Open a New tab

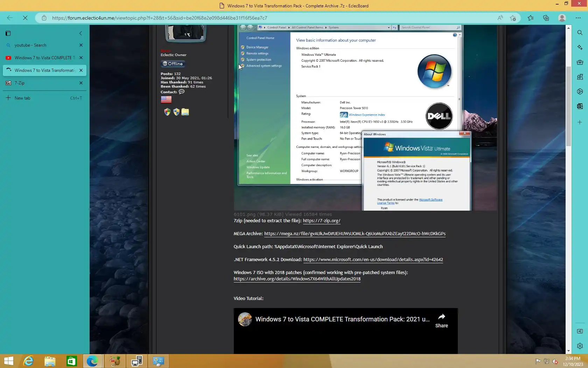point(44,98)
